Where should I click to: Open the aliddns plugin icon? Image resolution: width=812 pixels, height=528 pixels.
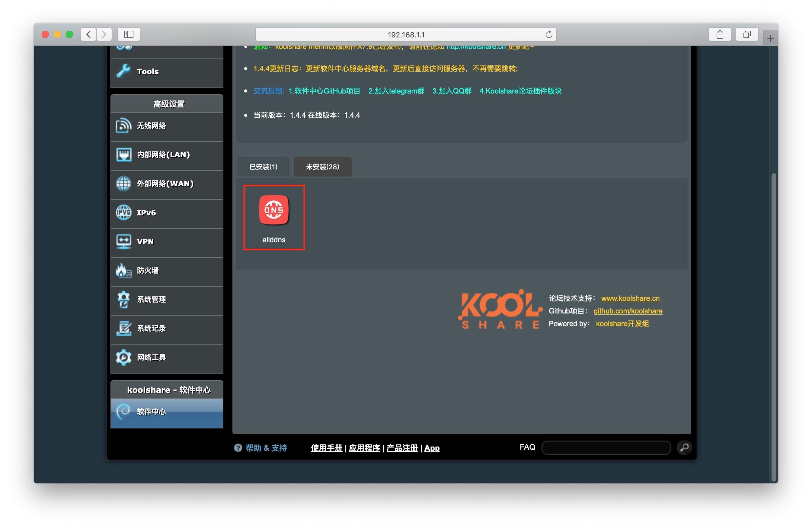(x=273, y=210)
